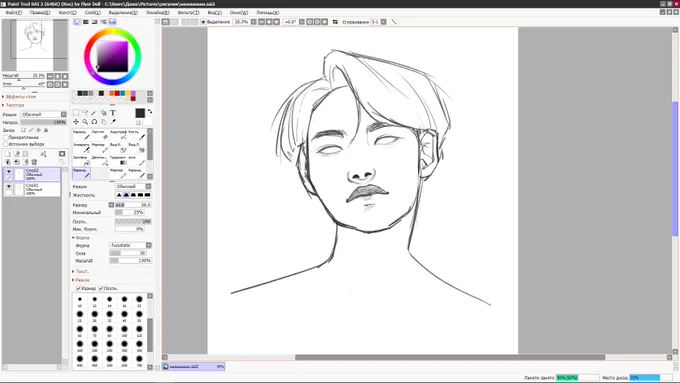Click the brush Размер size field
Image resolution: width=680 pixels, height=383 pixels.
133,205
